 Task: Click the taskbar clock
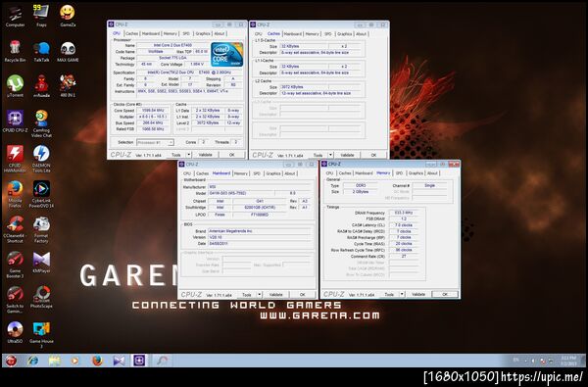(x=569, y=361)
